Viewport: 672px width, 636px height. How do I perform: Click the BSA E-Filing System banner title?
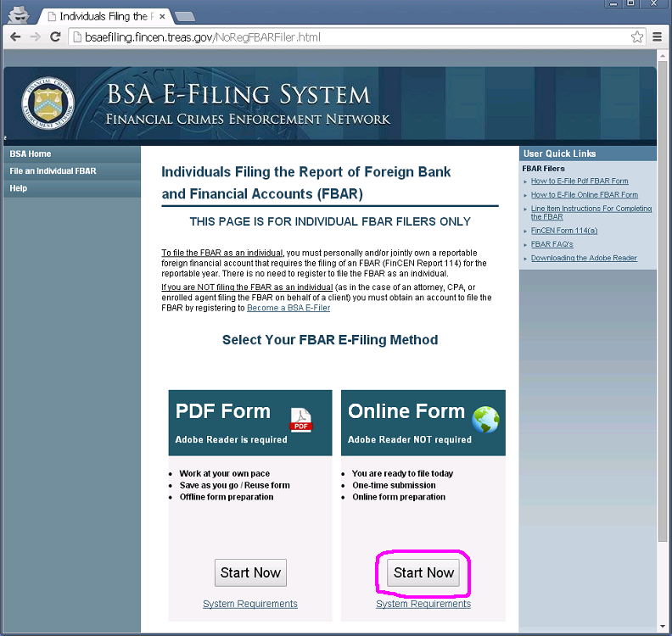click(238, 95)
